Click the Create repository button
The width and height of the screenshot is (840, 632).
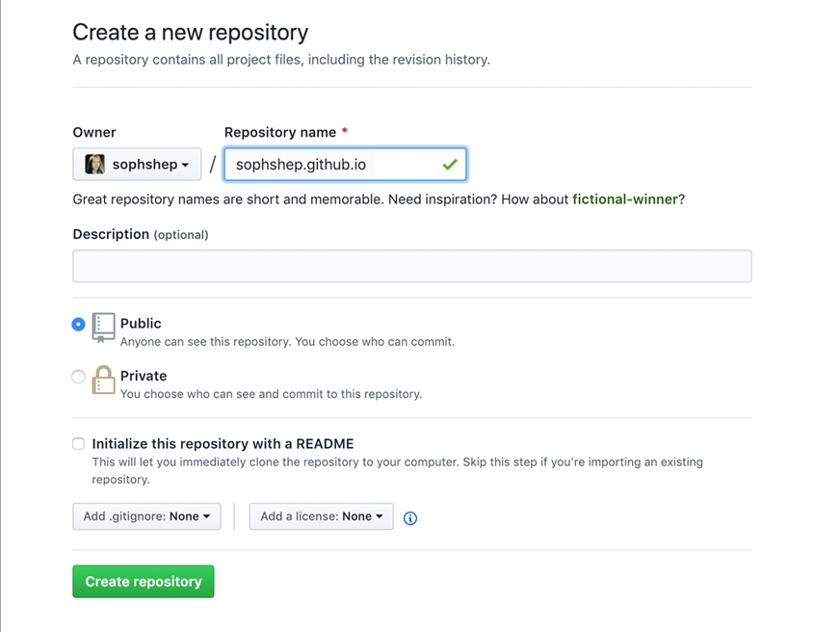coord(143,581)
